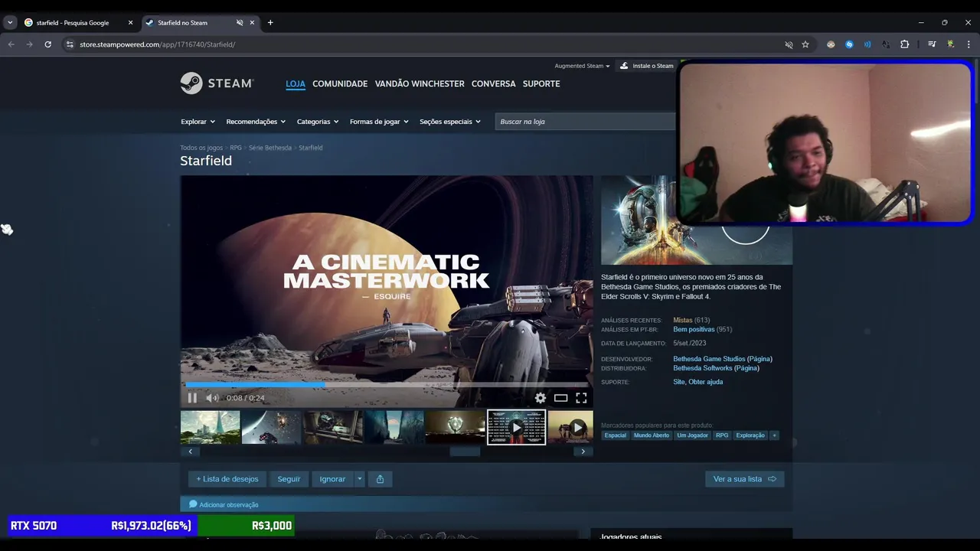Open the SUPORTE menu item
This screenshot has height=551, width=980.
click(x=541, y=83)
